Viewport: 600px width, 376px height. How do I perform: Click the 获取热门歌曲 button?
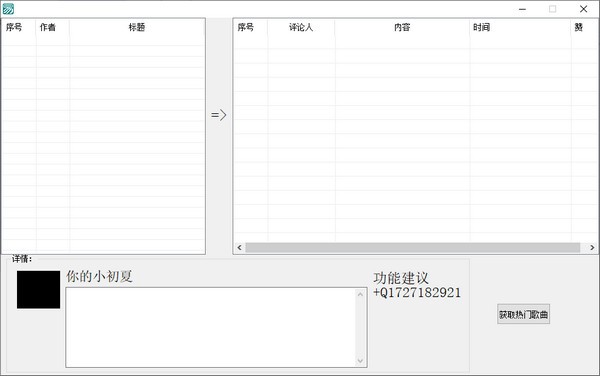[523, 314]
